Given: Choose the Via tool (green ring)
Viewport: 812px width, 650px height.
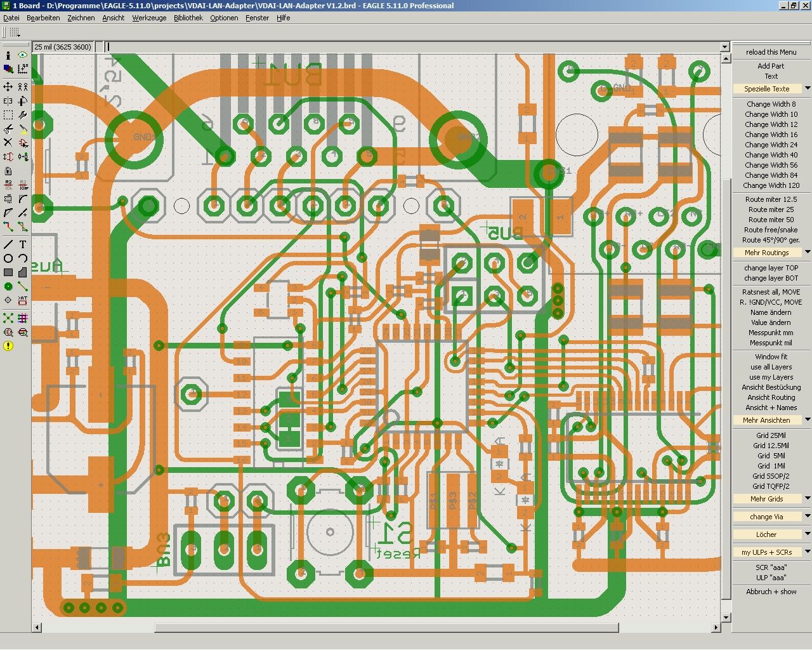Looking at the screenshot, I should [x=8, y=287].
